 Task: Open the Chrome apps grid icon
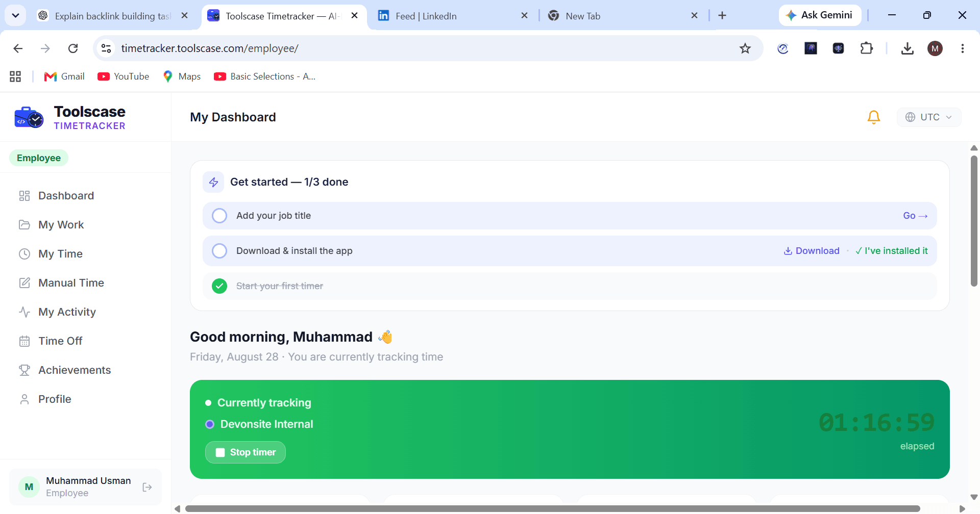pyautogui.click(x=15, y=76)
